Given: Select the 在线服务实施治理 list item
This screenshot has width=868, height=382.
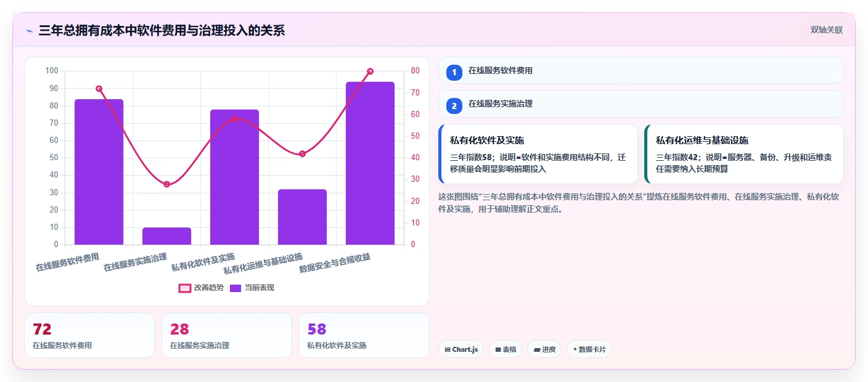Looking at the screenshot, I should tap(641, 104).
